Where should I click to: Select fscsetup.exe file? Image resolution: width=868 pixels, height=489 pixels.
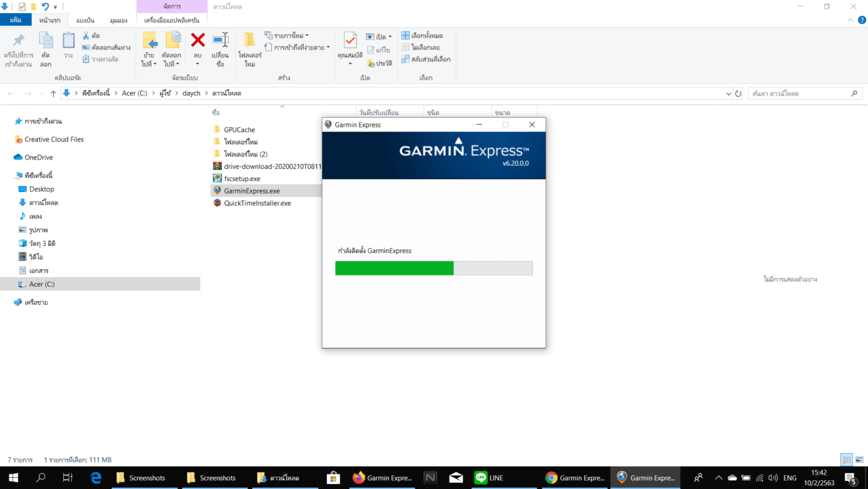(242, 179)
